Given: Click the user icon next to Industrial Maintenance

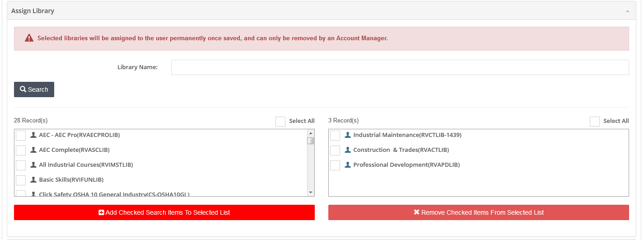Looking at the screenshot, I should click(348, 135).
